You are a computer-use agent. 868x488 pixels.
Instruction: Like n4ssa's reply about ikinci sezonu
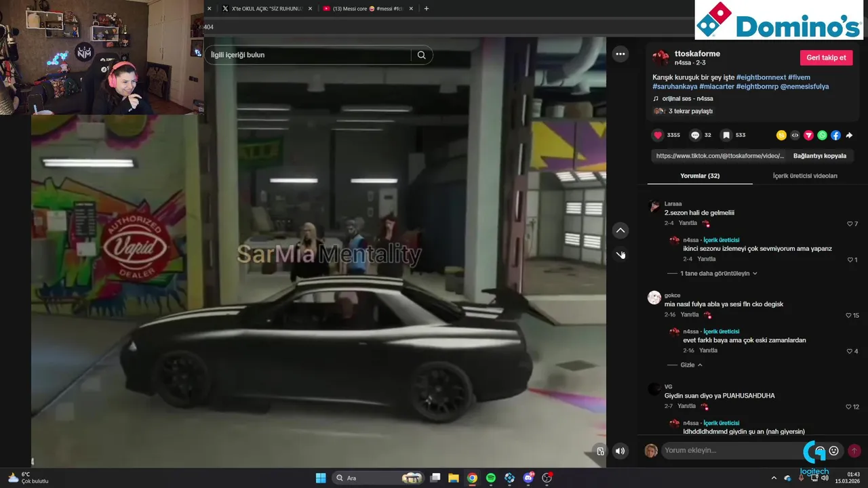coord(850,260)
